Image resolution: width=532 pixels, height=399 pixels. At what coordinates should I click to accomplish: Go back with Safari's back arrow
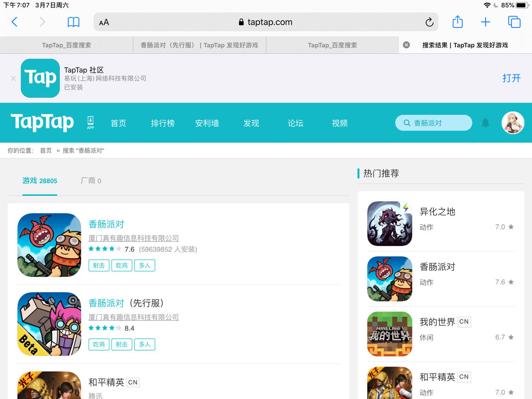(x=15, y=22)
